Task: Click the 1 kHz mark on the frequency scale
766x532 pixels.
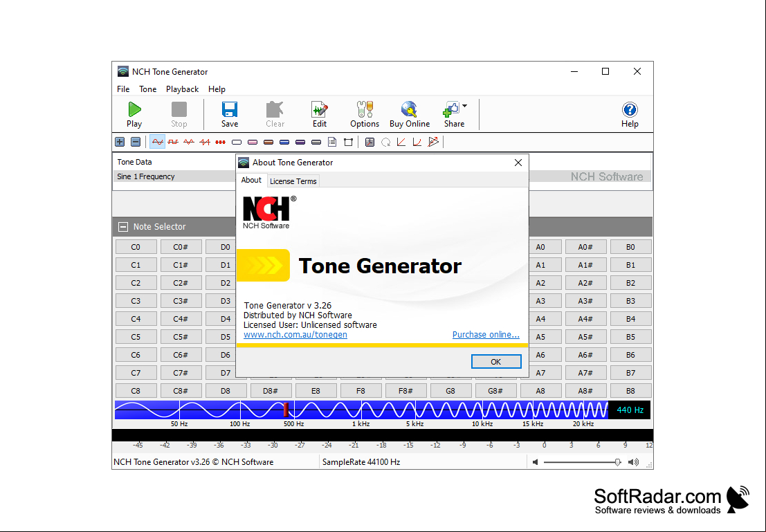Action: pos(361,424)
